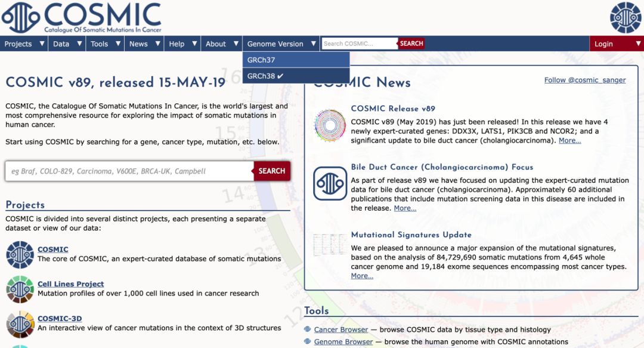The height and width of the screenshot is (348, 644).
Task: Select GRCh37 genome version
Action: point(296,60)
